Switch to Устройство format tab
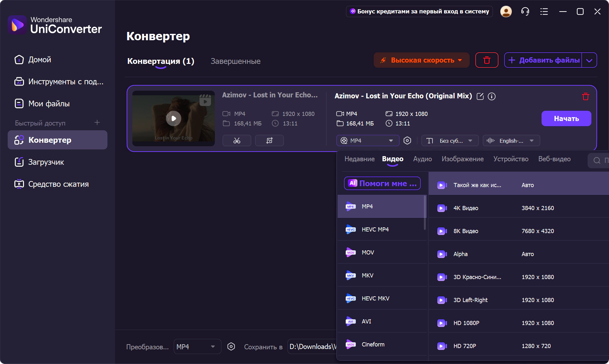Viewport: 609px width, 364px height. [511, 159]
